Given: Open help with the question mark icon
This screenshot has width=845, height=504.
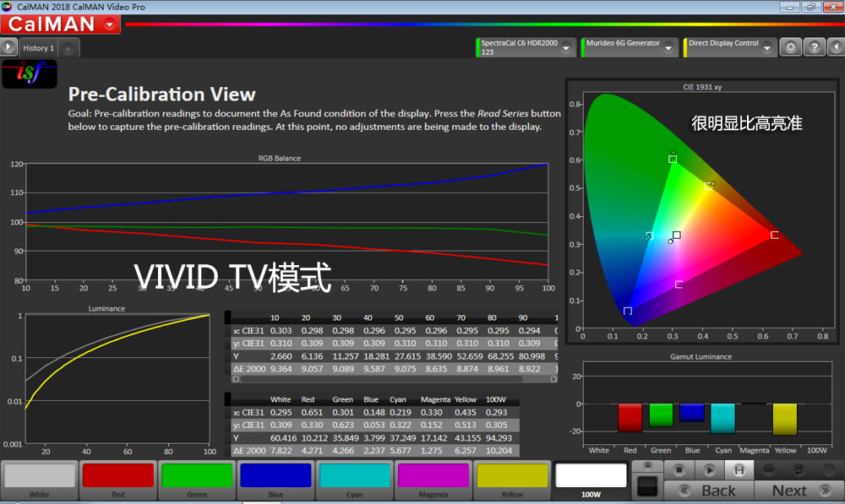Looking at the screenshot, I should pos(815,47).
